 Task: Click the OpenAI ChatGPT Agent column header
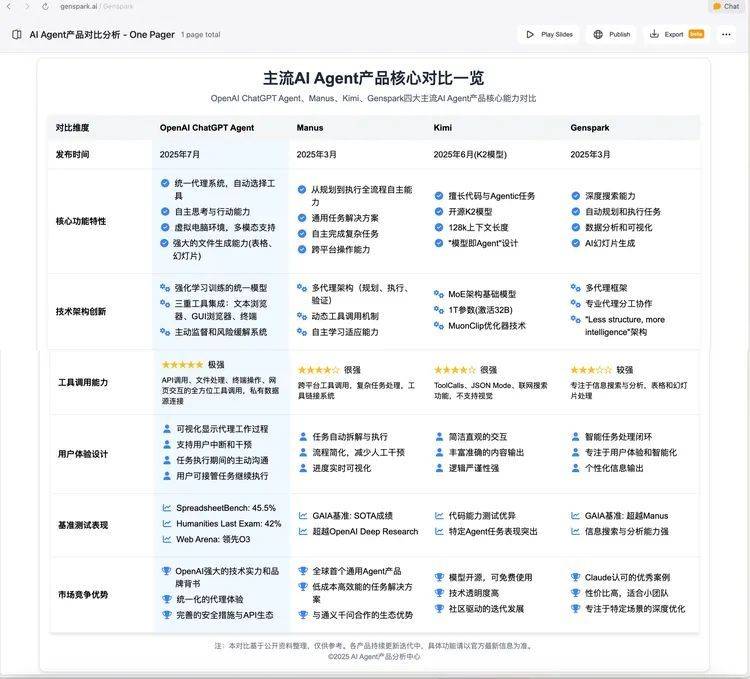click(x=207, y=128)
